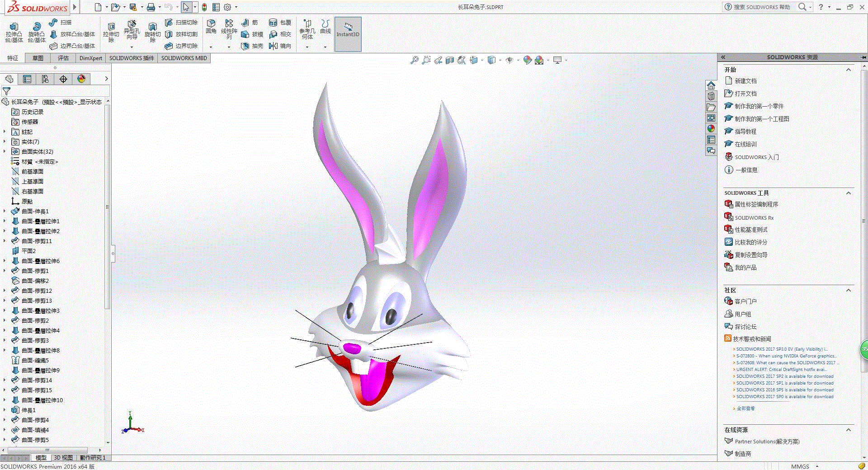Toggle the Hide/Show Items eye icon

click(509, 60)
